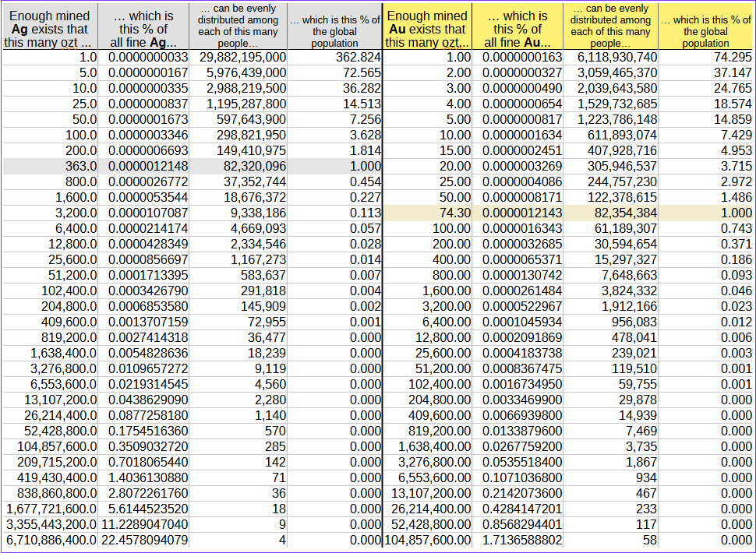This screenshot has height=553, width=756.
Task: Select the 1.7136588802 cell in bottom row
Action: 518,540
